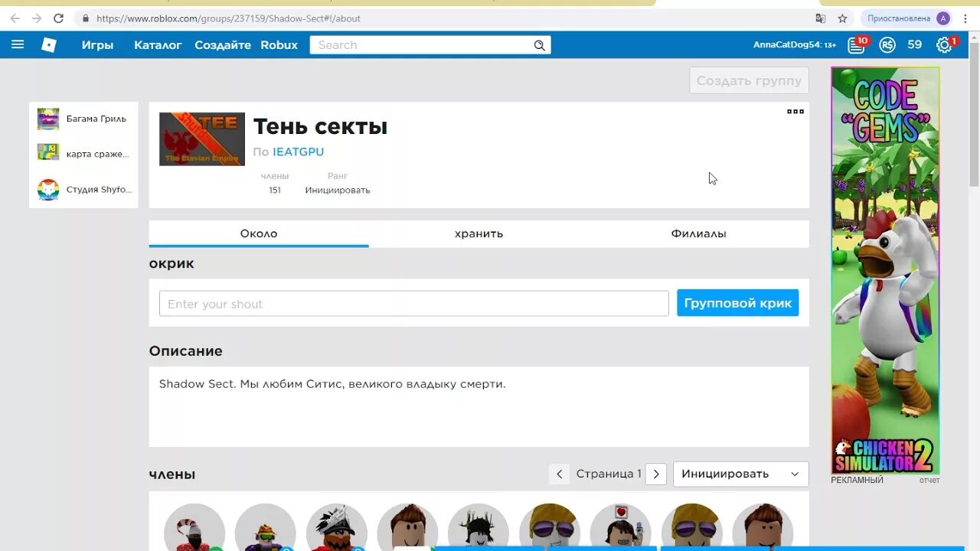Reload the page in browser
980x551 pixels.
[58, 18]
